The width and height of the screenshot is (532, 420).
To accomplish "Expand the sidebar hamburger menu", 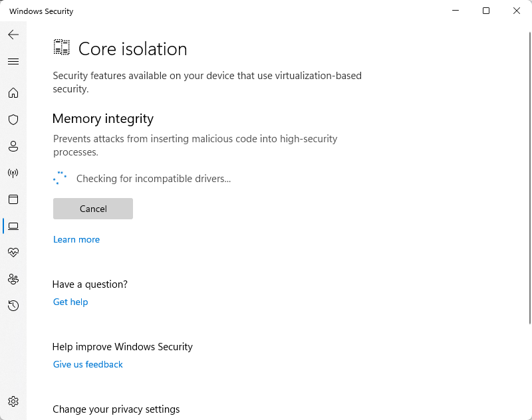I will 13,61.
